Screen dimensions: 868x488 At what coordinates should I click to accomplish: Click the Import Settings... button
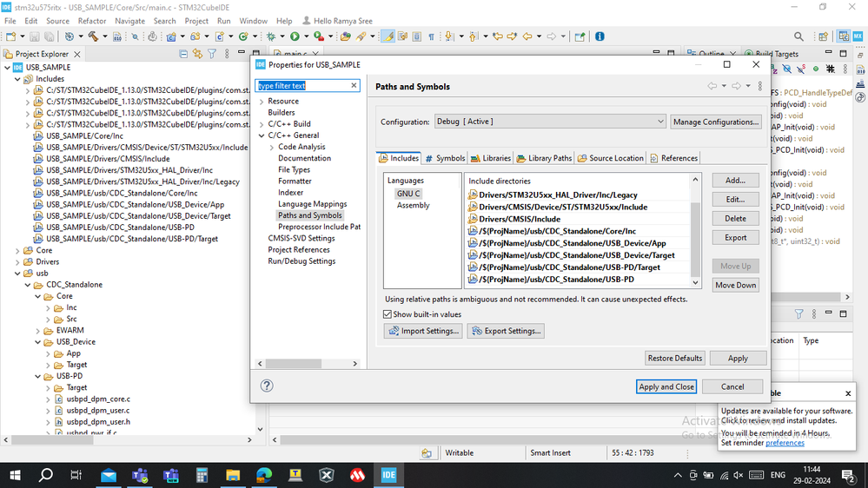(x=423, y=331)
